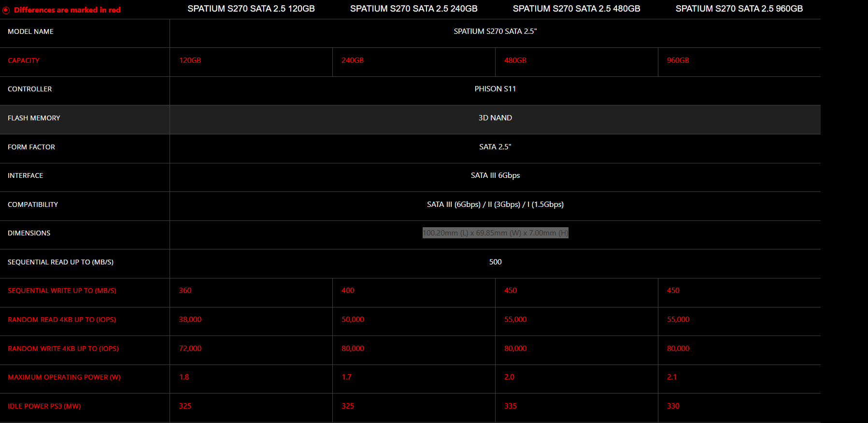868x423 pixels.
Task: Select the SATA III 6Gbps interface value
Action: (495, 175)
